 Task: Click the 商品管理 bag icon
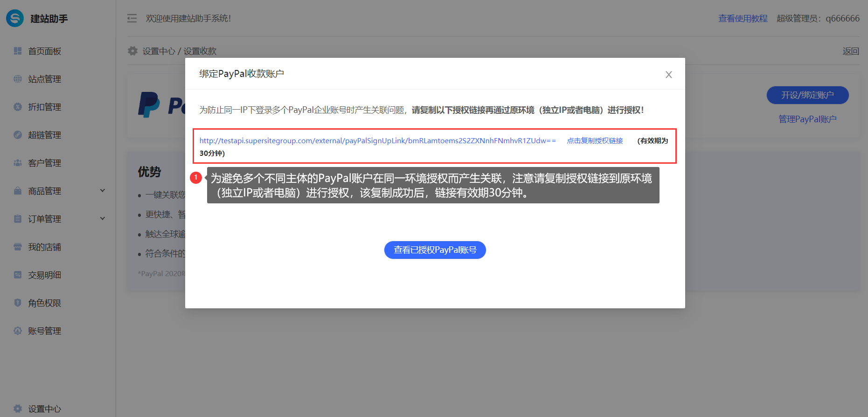(x=18, y=191)
